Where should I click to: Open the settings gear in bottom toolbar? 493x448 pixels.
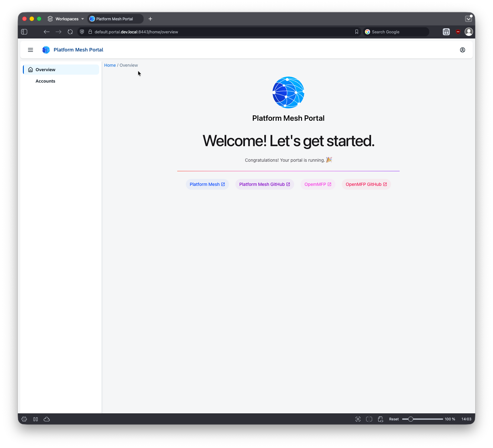pos(24,419)
